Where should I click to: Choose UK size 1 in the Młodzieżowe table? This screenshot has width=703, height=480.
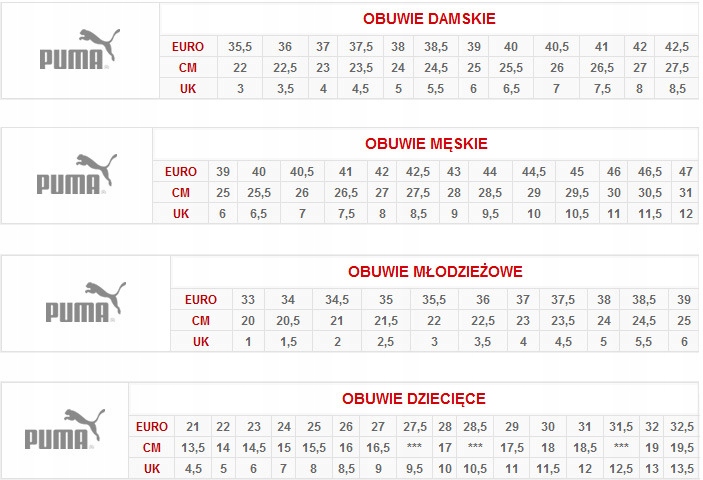pos(248,342)
